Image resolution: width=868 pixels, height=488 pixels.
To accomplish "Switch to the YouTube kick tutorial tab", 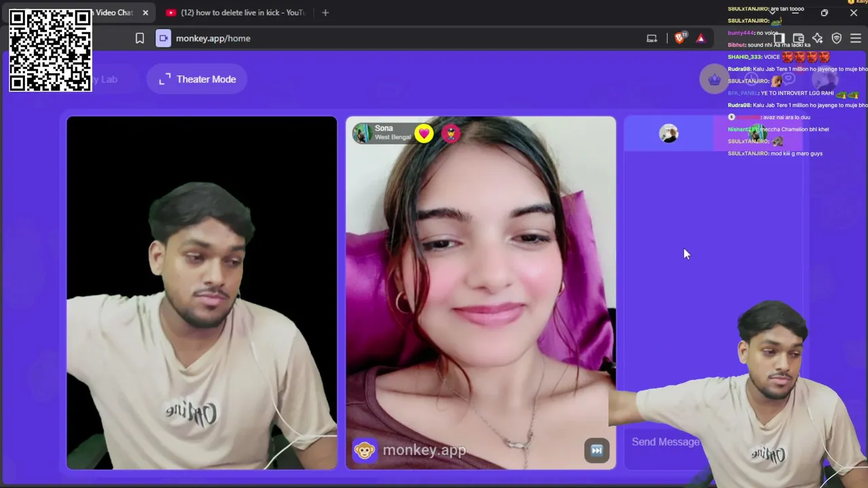I will (x=235, y=12).
